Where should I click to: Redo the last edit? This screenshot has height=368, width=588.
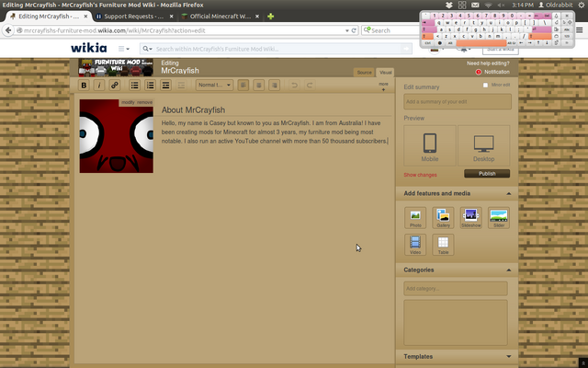(x=310, y=86)
